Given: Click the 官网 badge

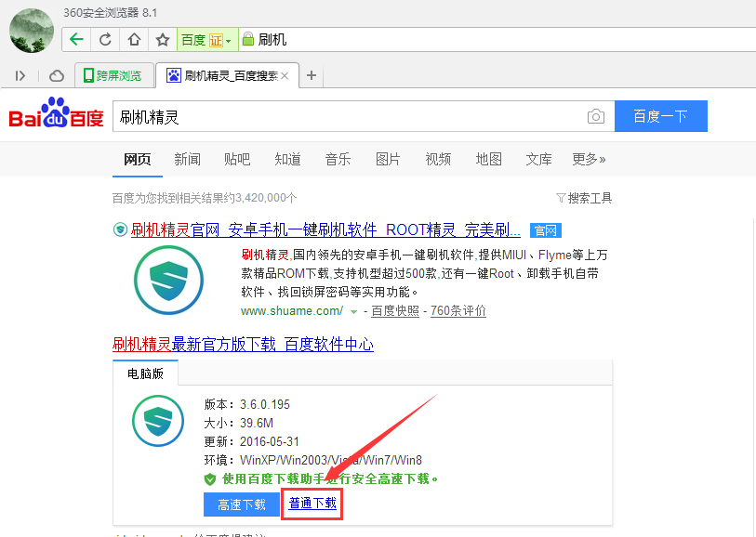Looking at the screenshot, I should click(x=545, y=230).
